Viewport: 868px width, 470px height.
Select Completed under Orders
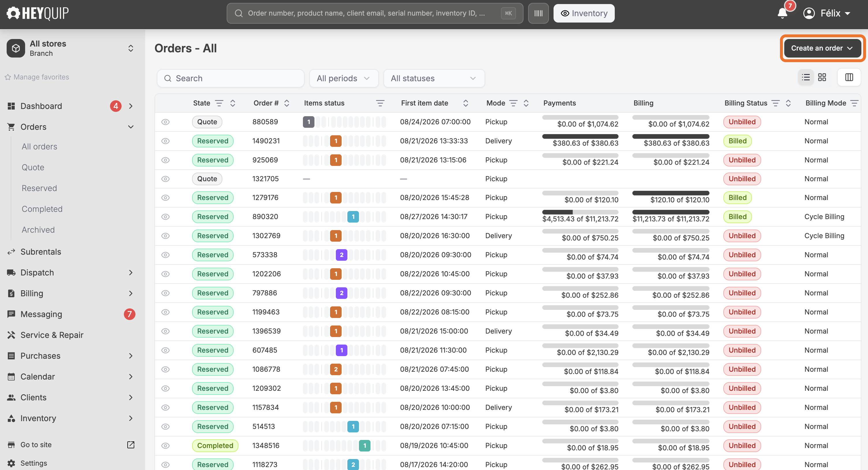pos(42,209)
